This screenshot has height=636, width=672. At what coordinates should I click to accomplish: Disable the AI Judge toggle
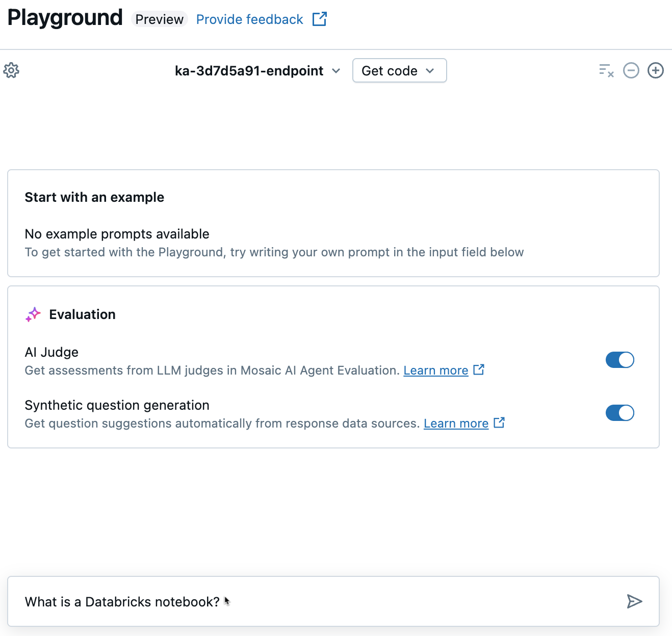[x=619, y=360]
